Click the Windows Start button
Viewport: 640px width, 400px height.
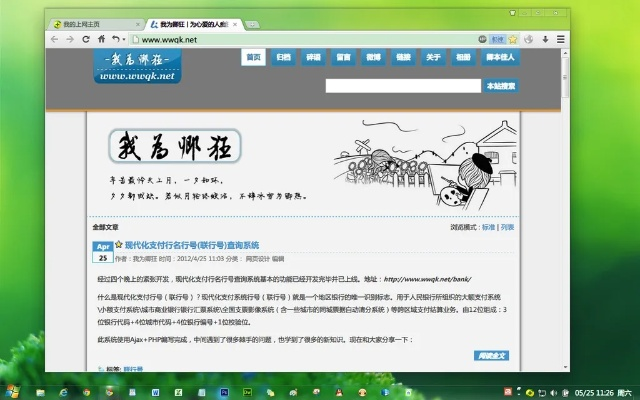tap(14, 390)
